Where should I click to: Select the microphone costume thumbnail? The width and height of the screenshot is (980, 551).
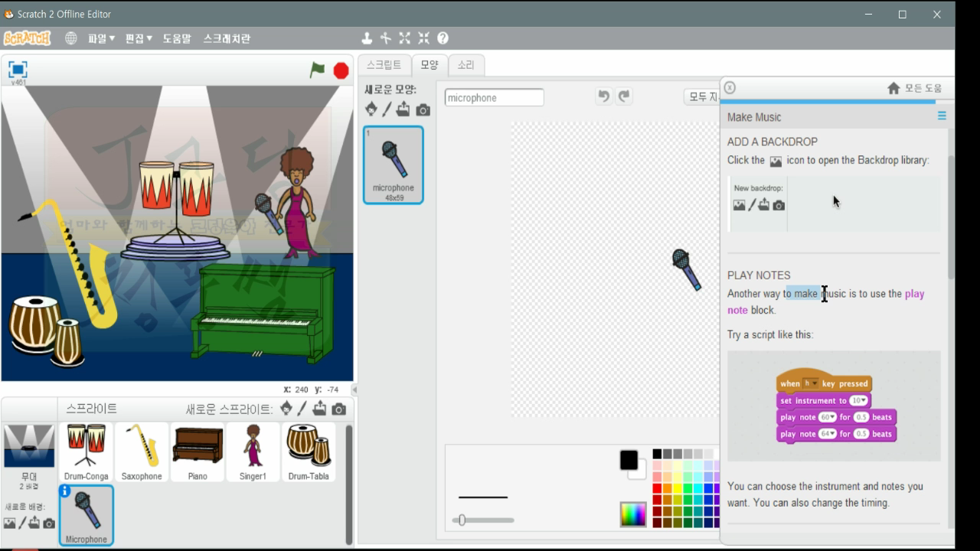pos(394,165)
